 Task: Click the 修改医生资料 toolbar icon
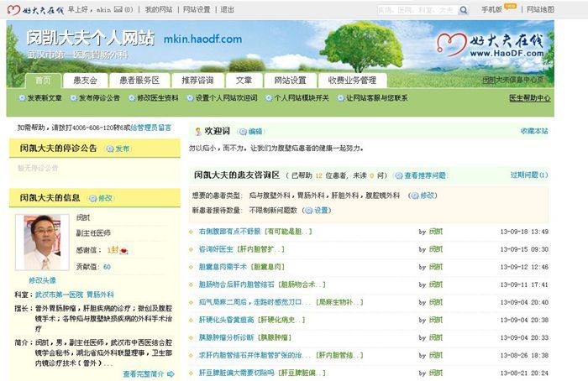click(x=132, y=98)
